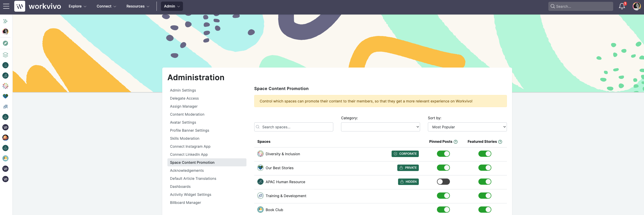This screenshot has width=644, height=215.
Task: Select the Our Best Stories heart-globe sidebar icon
Action: click(5, 96)
